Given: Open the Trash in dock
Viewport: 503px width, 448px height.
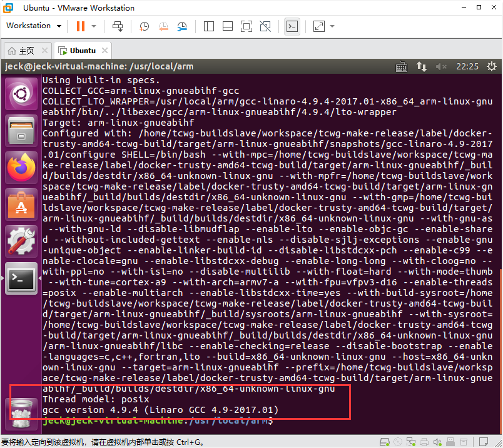Looking at the screenshot, I should pos(21,414).
